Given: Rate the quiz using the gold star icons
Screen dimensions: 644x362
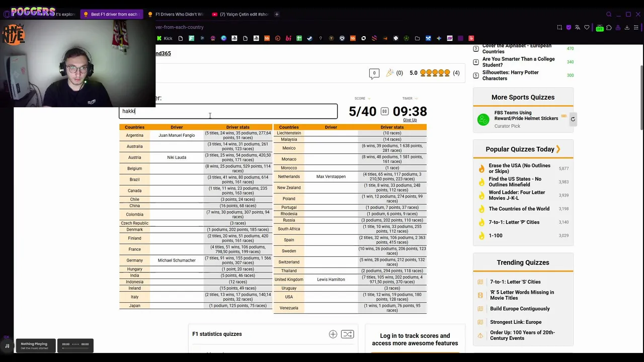Looking at the screenshot, I should [435, 73].
